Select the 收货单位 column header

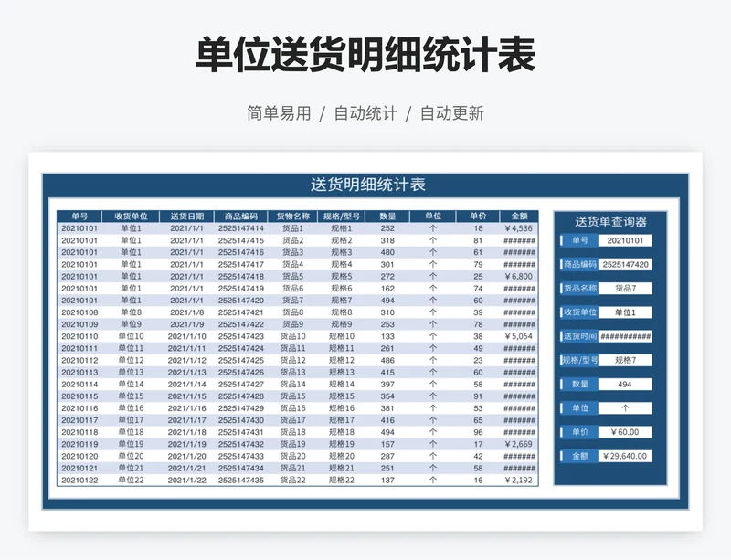point(131,217)
